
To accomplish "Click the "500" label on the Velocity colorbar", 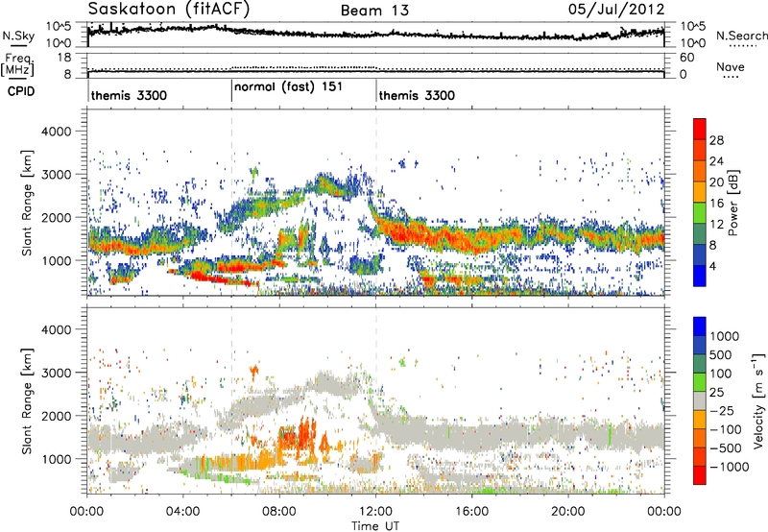I will pyautogui.click(x=721, y=354).
